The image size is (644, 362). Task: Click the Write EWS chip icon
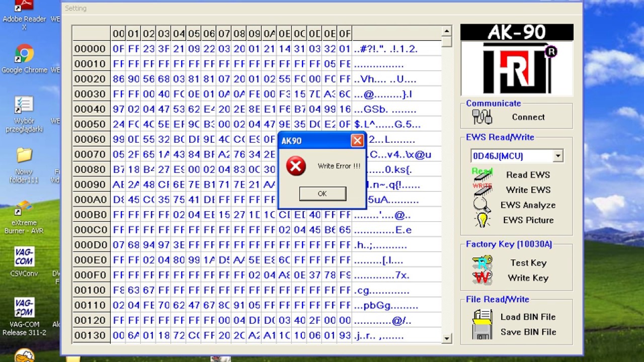482,189
